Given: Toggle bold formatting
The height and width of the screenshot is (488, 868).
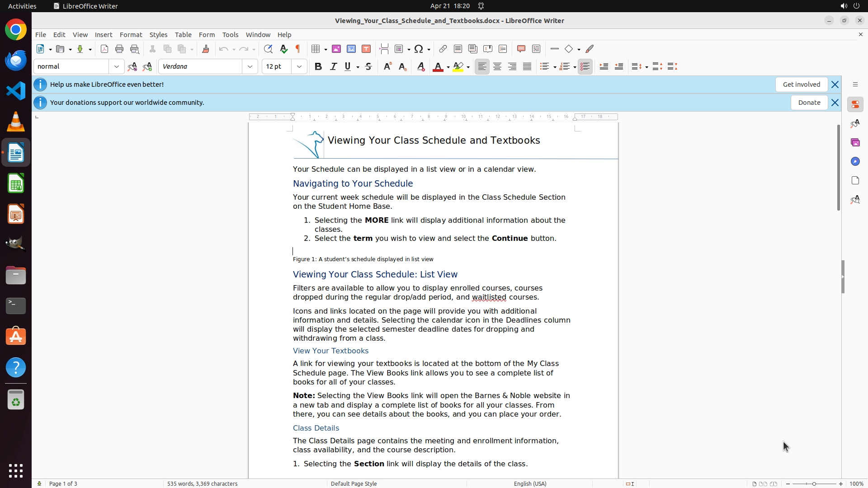Looking at the screenshot, I should point(318,66).
